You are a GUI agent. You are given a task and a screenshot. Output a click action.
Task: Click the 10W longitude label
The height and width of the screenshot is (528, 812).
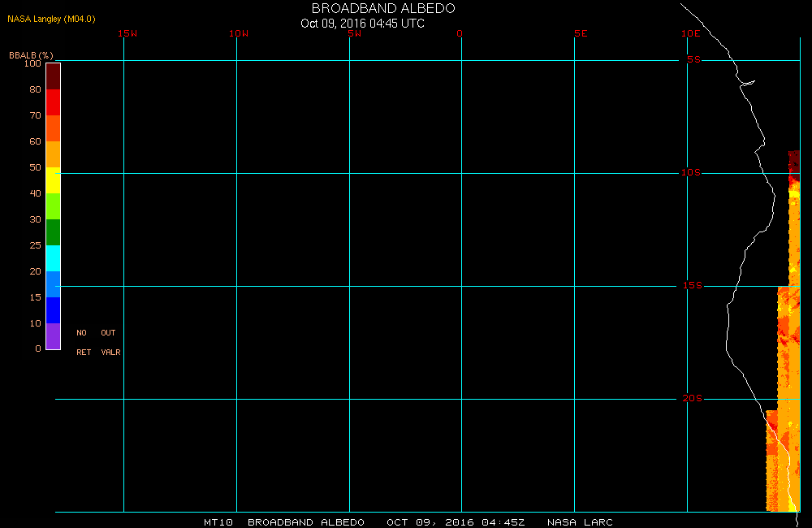239,33
